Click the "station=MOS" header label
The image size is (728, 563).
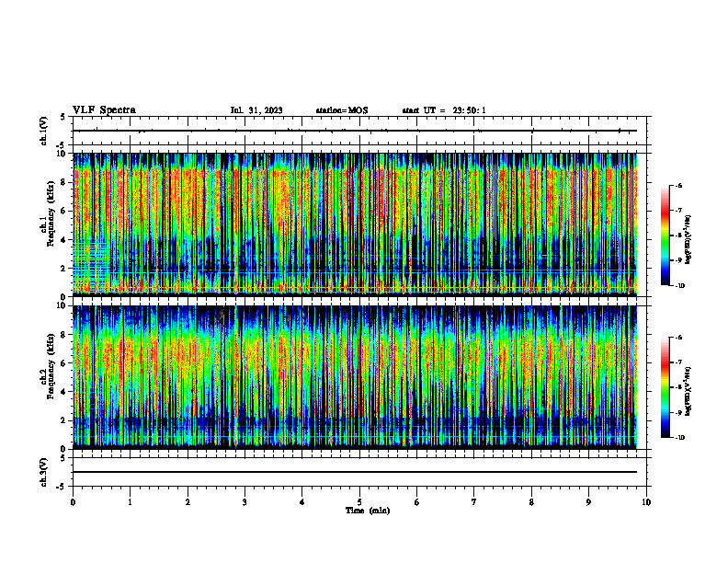click(x=342, y=110)
